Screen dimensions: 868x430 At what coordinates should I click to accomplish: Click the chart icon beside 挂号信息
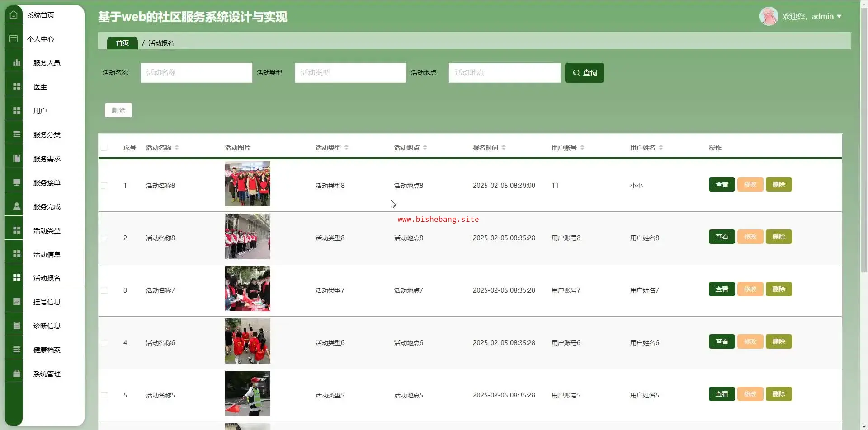coord(17,302)
